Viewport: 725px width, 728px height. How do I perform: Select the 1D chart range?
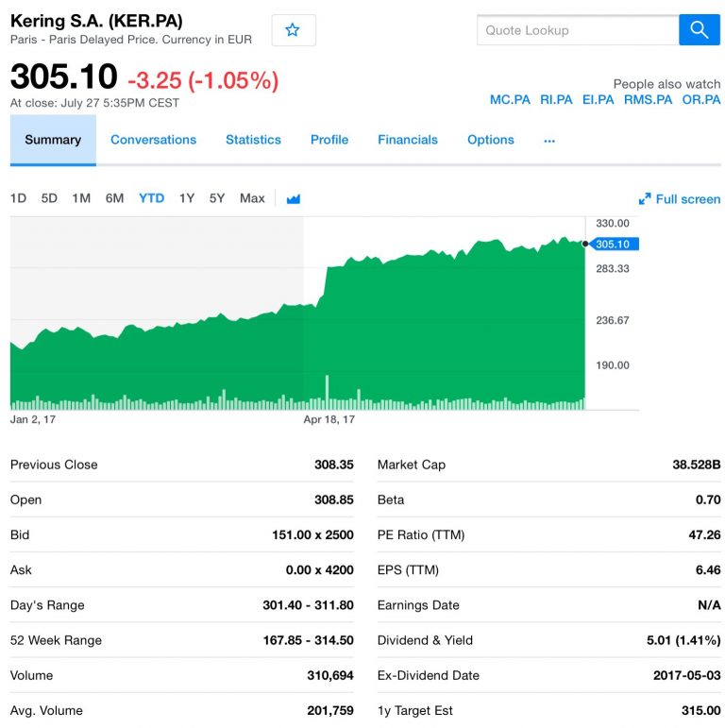[x=18, y=198]
